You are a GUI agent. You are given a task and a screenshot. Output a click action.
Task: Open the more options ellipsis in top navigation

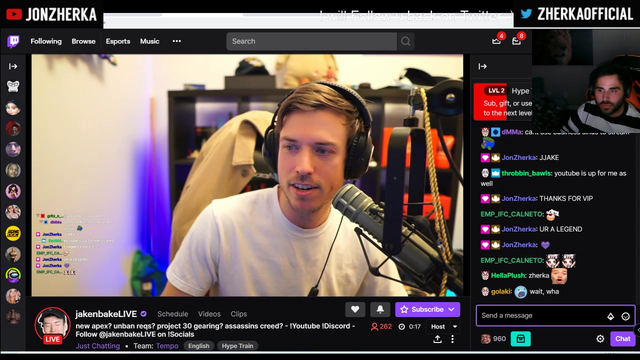[x=177, y=41]
